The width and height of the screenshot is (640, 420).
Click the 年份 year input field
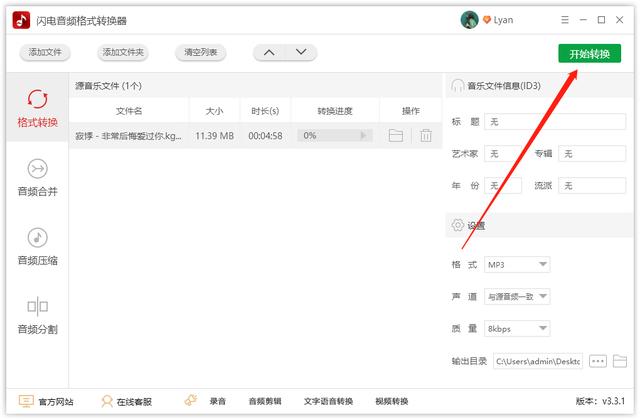pos(503,186)
